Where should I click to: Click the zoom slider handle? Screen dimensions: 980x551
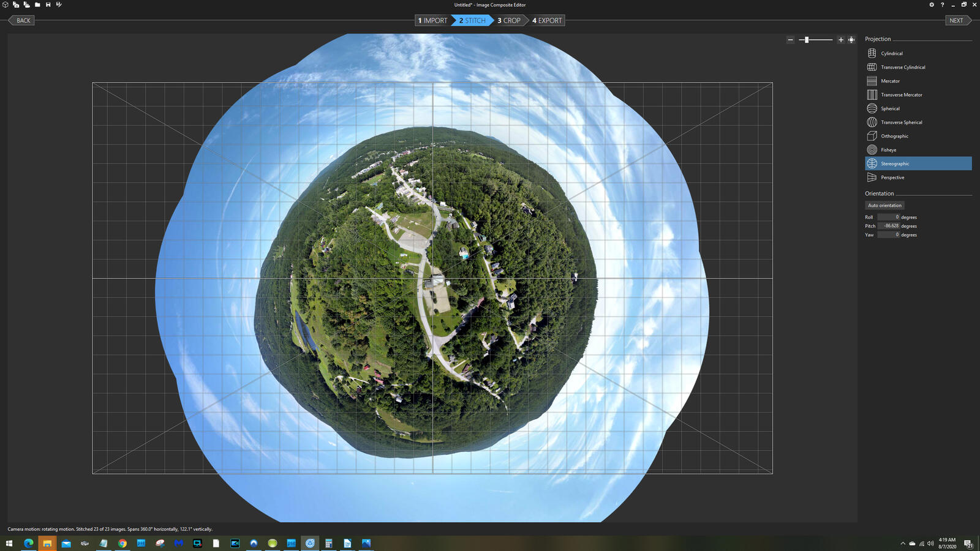(x=807, y=40)
